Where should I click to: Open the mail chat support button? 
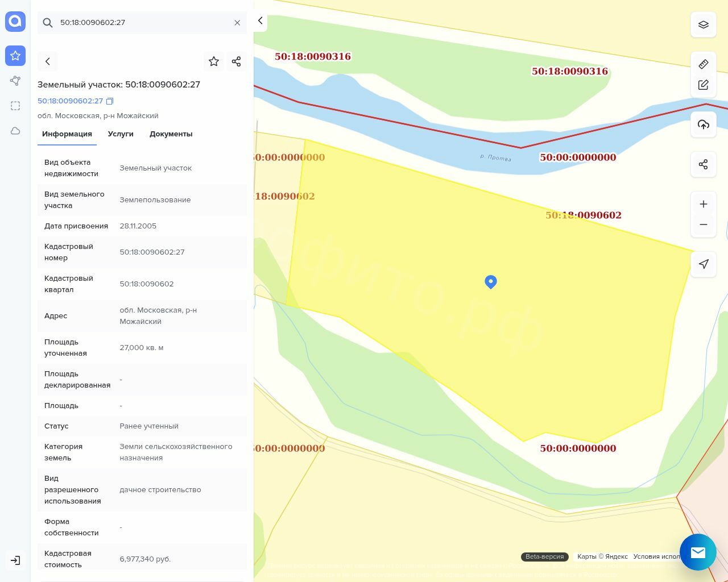698,552
